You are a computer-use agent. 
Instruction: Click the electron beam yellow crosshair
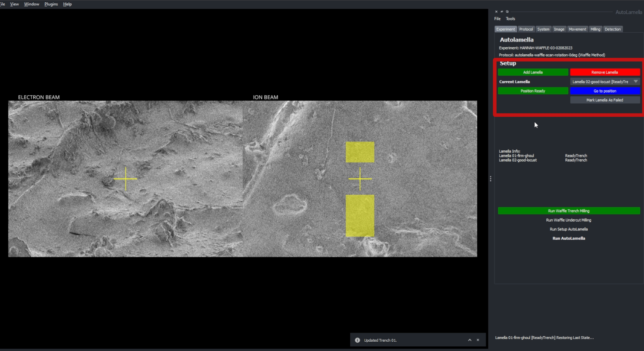click(x=125, y=179)
